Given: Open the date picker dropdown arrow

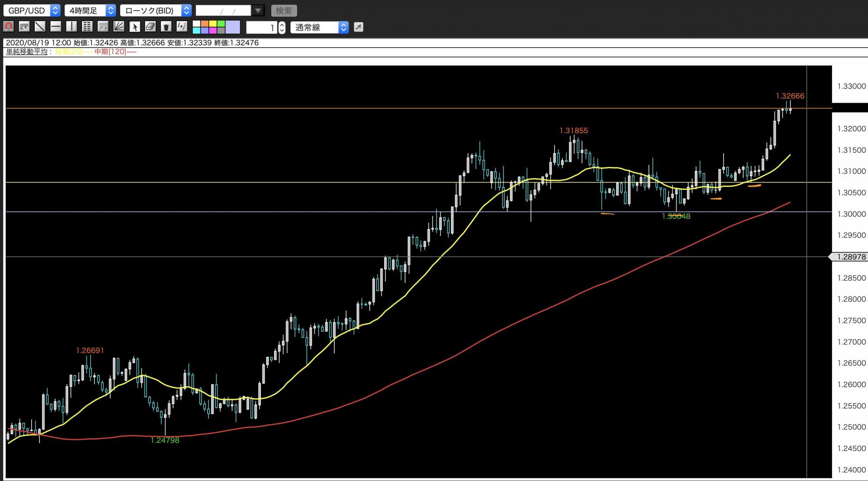Looking at the screenshot, I should coord(258,10).
